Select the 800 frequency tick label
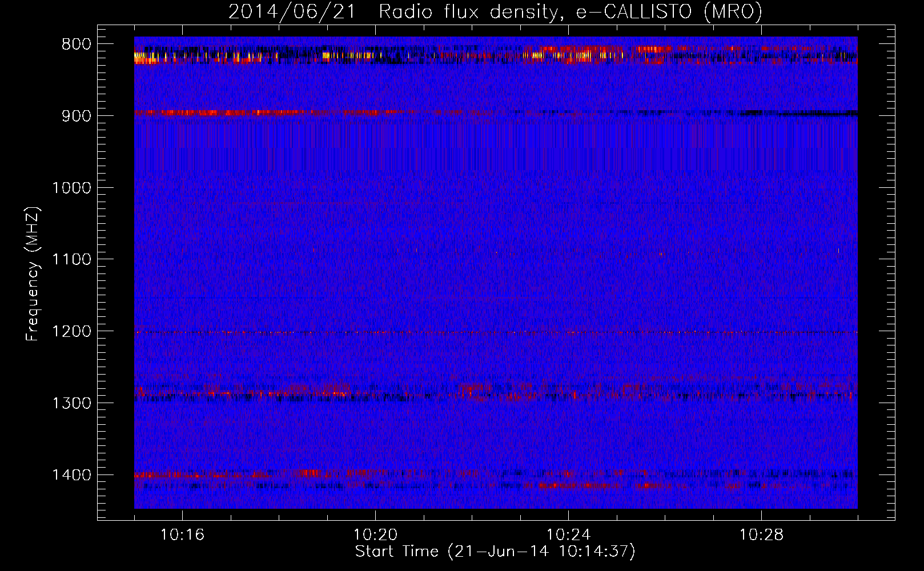This screenshot has width=924, height=571. (77, 45)
